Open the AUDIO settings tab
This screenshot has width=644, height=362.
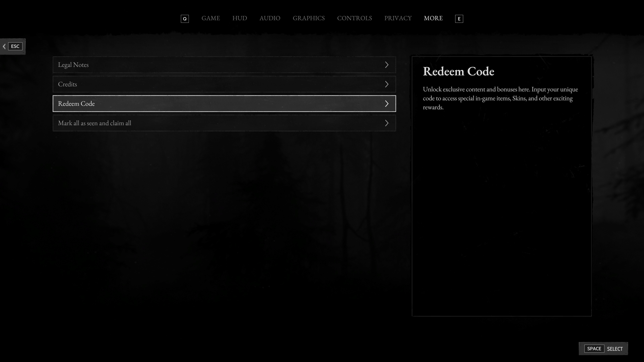[270, 18]
